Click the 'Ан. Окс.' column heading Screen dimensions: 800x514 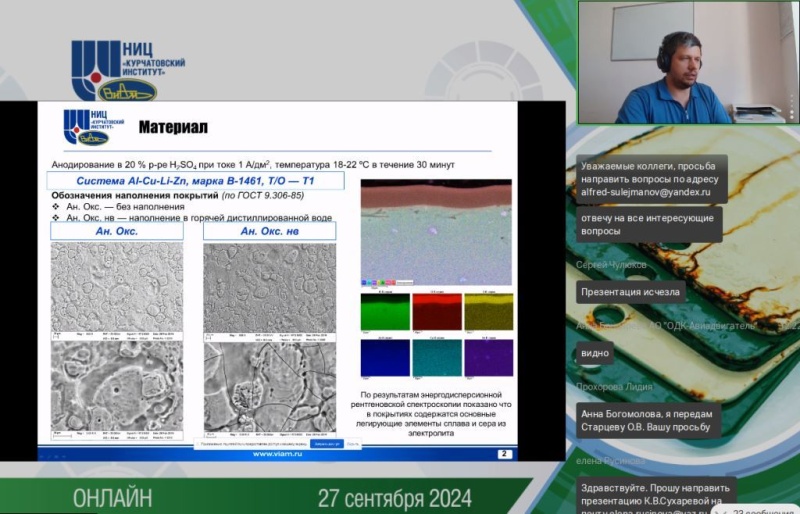click(117, 231)
